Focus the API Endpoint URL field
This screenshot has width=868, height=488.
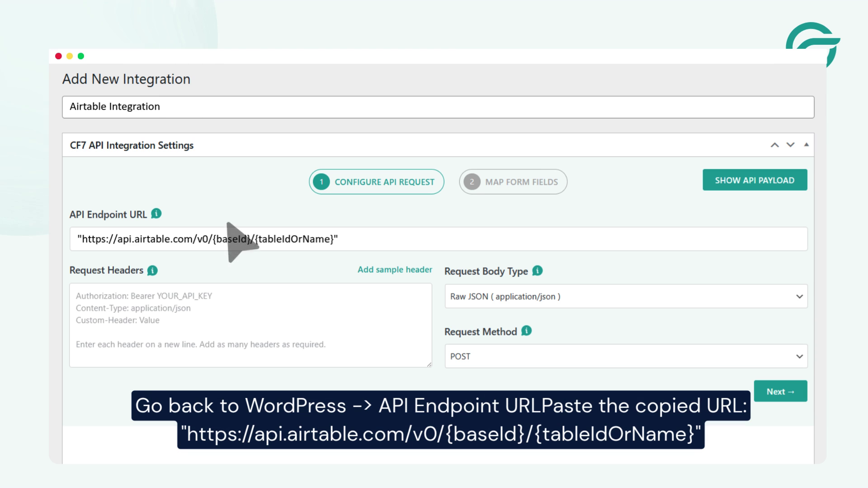[438, 239]
